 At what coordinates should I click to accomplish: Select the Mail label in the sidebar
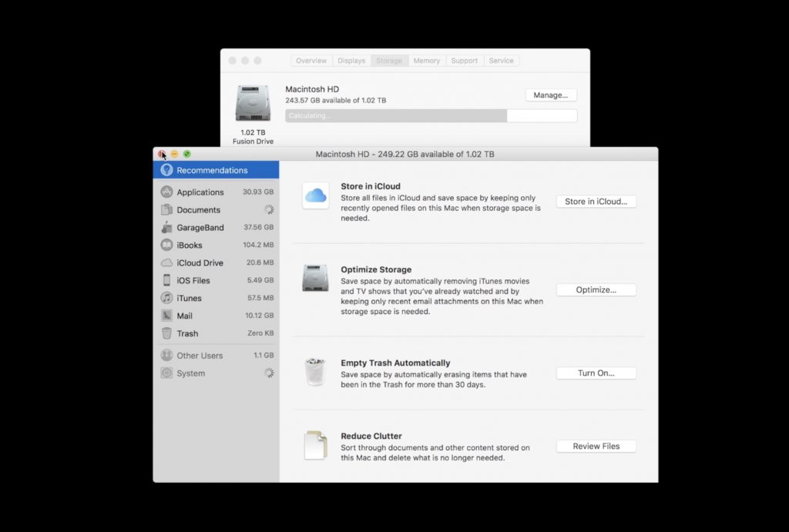(x=184, y=316)
